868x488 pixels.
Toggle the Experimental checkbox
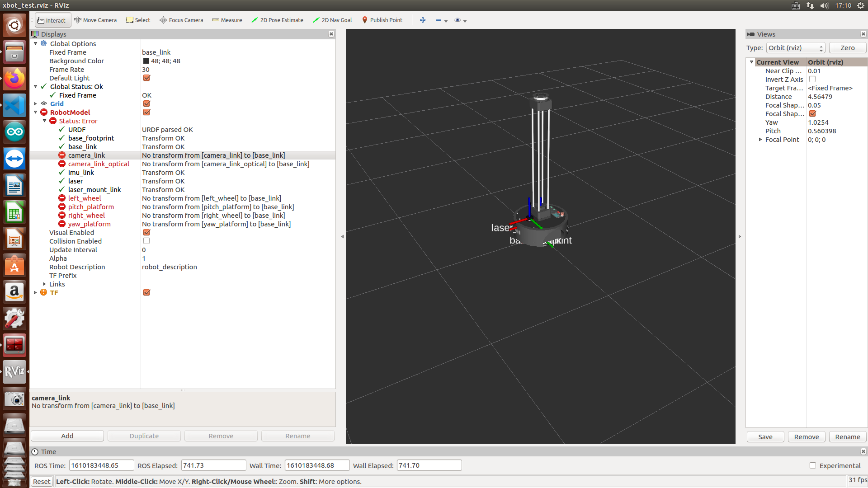click(x=812, y=465)
